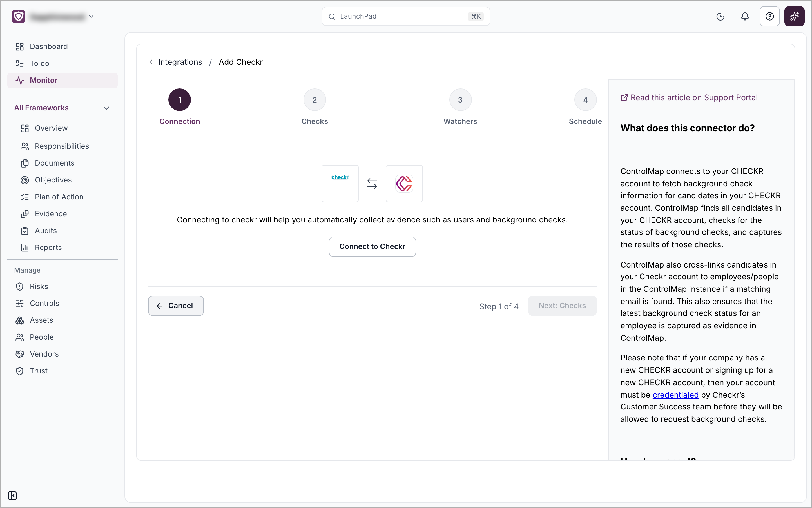Click the back arrow next to Integrations
812x508 pixels.
coord(152,62)
